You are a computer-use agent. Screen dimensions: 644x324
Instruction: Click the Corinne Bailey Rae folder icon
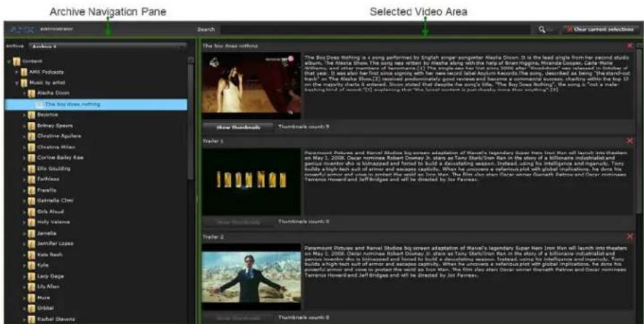(x=31, y=158)
